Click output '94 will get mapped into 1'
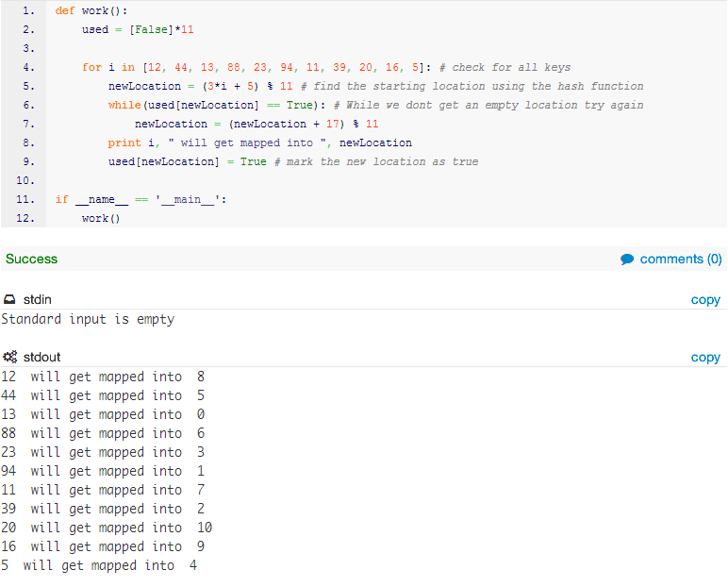 click(103, 471)
